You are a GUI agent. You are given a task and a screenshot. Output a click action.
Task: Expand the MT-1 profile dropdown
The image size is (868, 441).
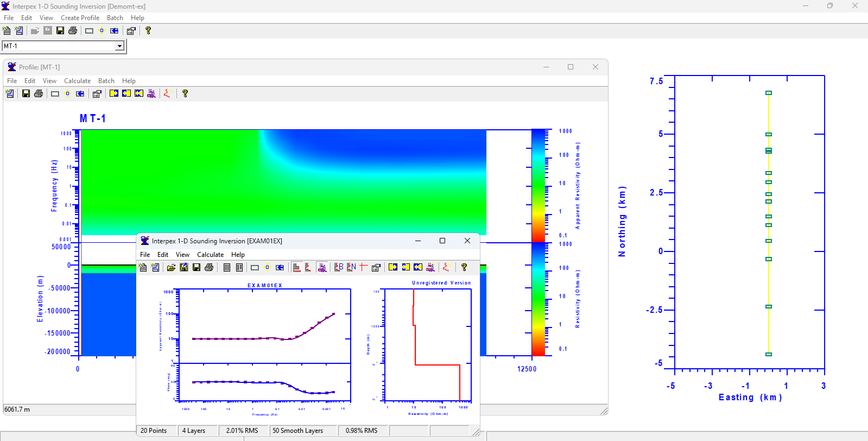[119, 46]
